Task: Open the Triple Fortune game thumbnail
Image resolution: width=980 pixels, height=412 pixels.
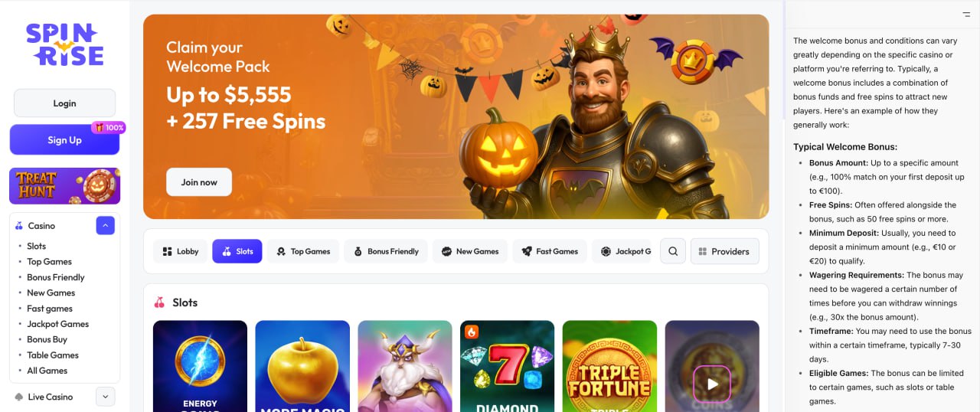Action: pyautogui.click(x=609, y=366)
